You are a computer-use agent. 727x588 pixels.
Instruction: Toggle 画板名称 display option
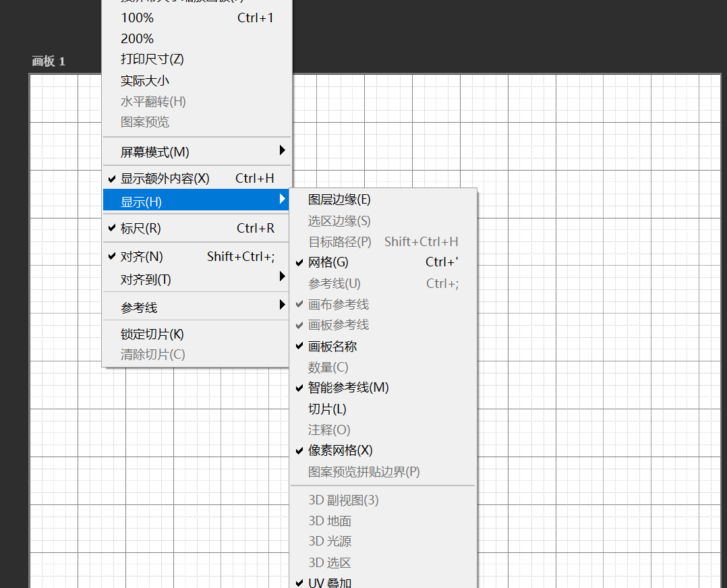384,346
